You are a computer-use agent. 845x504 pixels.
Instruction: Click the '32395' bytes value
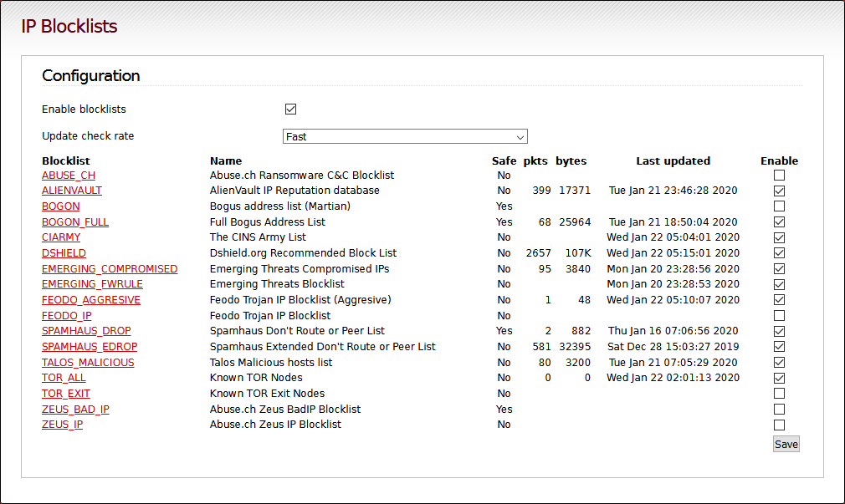pos(575,347)
